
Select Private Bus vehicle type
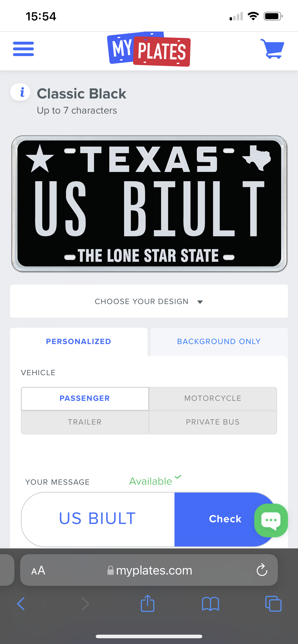pyautogui.click(x=213, y=422)
